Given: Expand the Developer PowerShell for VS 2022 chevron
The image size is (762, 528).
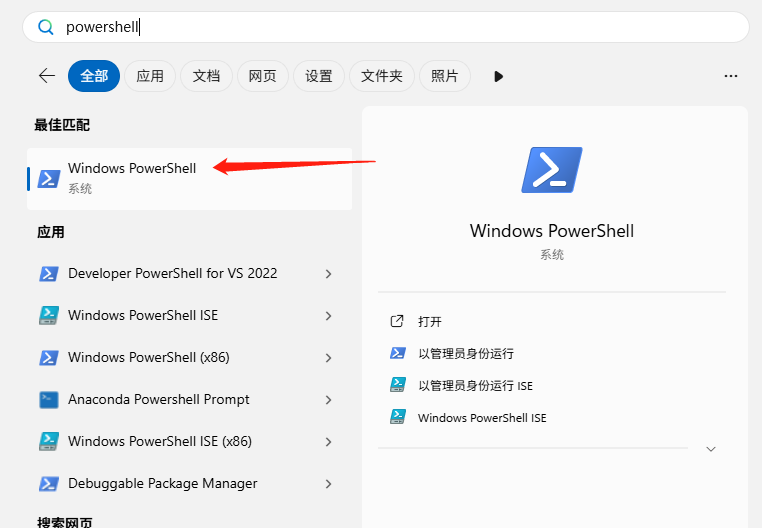Looking at the screenshot, I should point(329,274).
